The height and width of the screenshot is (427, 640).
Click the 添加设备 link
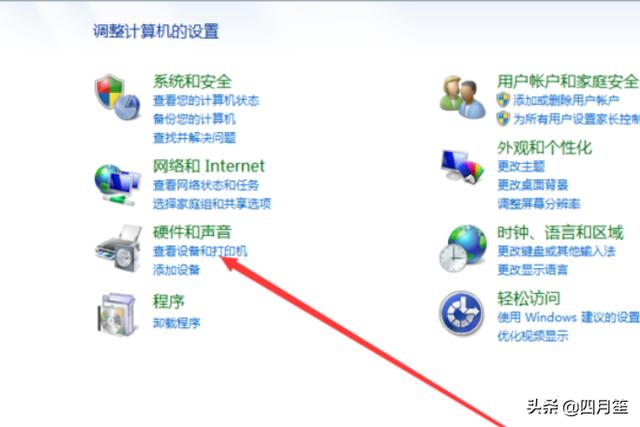tap(176, 269)
